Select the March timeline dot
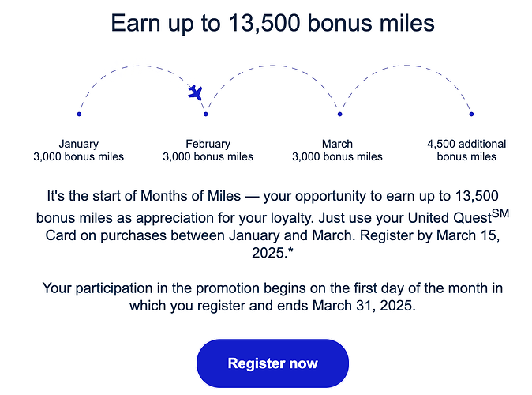 pyautogui.click(x=339, y=114)
